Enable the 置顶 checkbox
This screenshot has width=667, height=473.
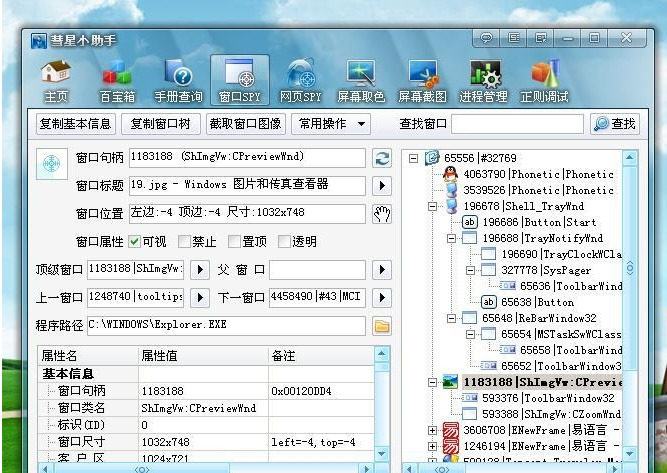point(234,242)
